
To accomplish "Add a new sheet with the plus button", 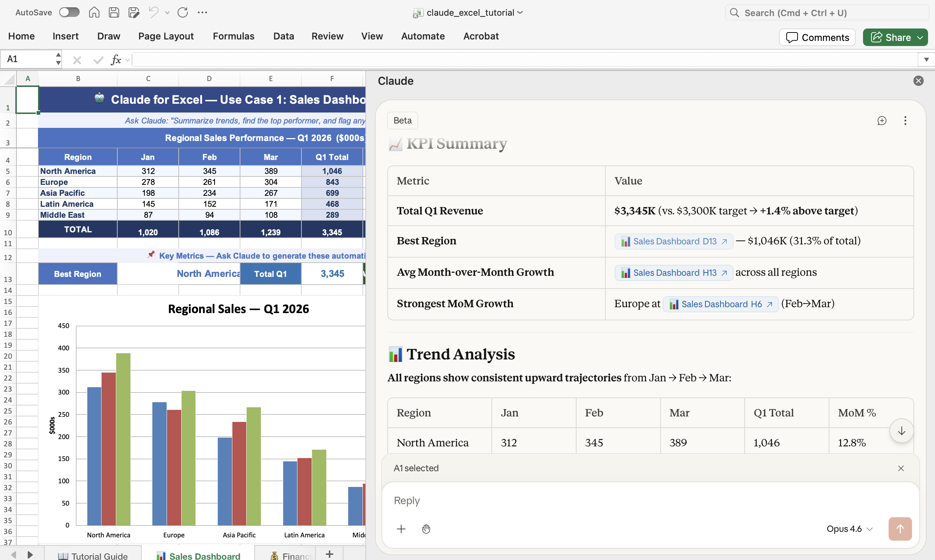I will [329, 554].
